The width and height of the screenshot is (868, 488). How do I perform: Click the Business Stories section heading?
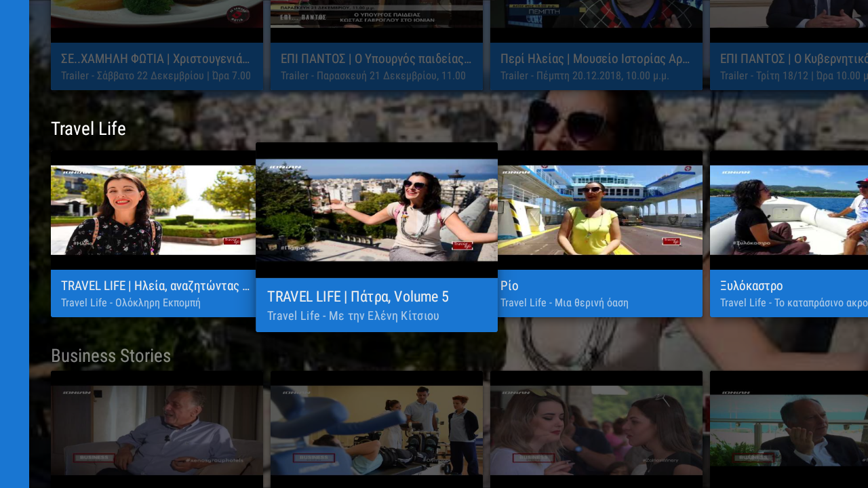111,356
